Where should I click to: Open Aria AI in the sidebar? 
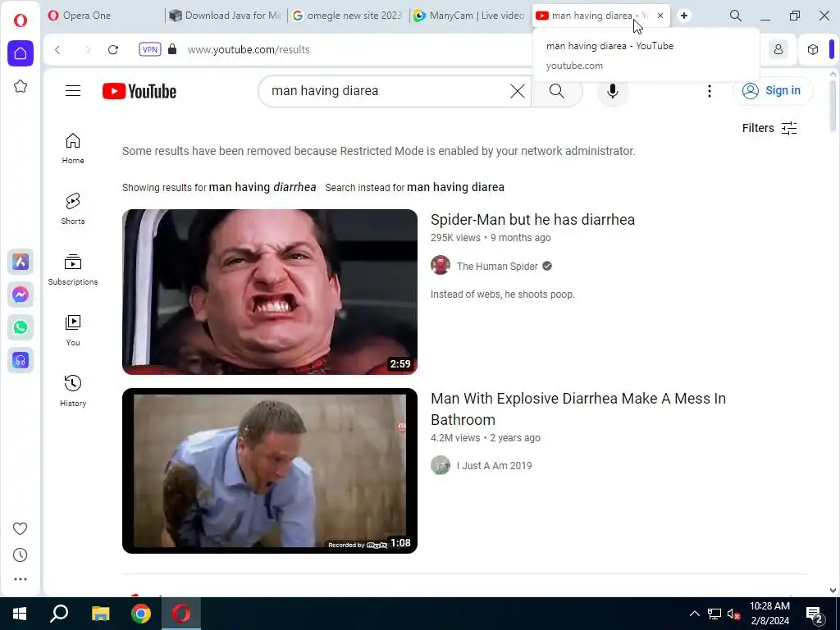coord(21,262)
